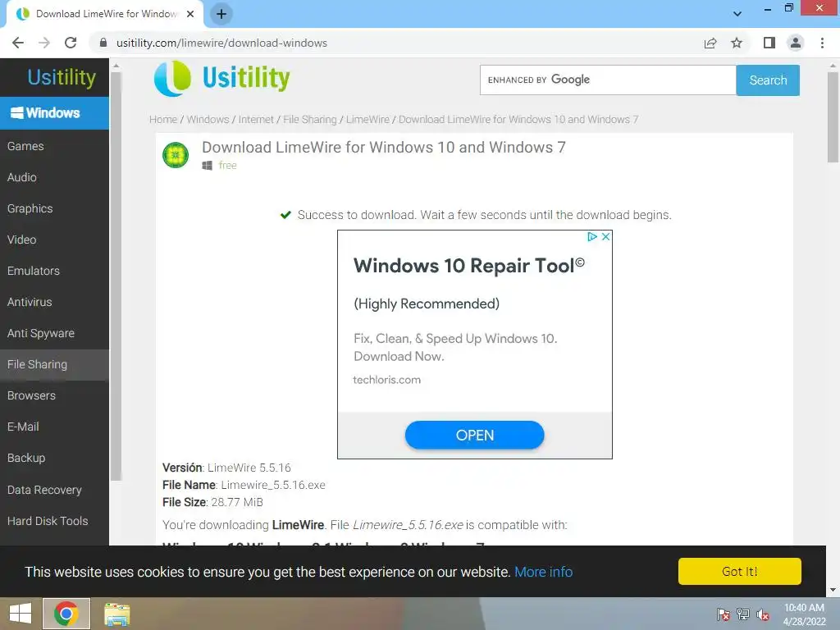Click the muted volume tray icon
The width and height of the screenshot is (840, 630).
763,614
